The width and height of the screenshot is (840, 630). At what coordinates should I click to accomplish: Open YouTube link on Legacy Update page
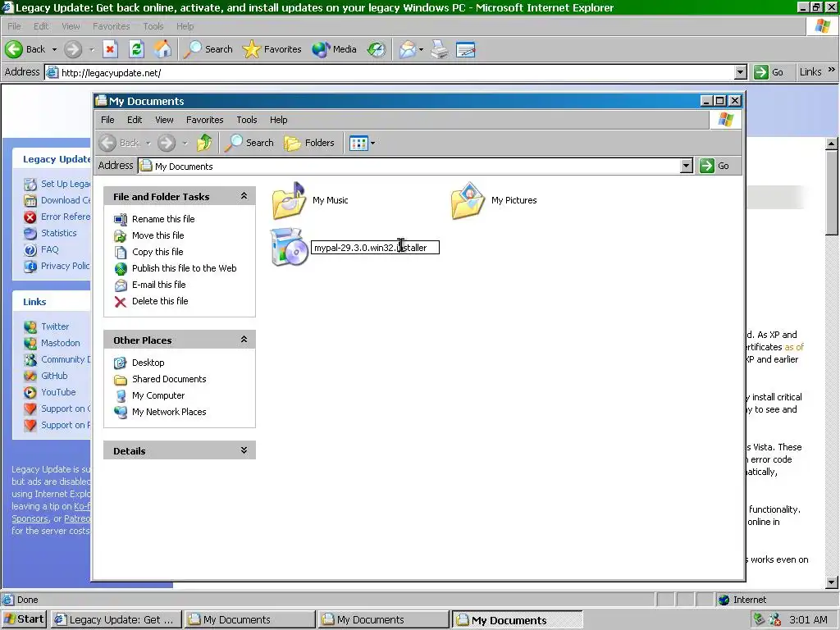[x=58, y=392]
